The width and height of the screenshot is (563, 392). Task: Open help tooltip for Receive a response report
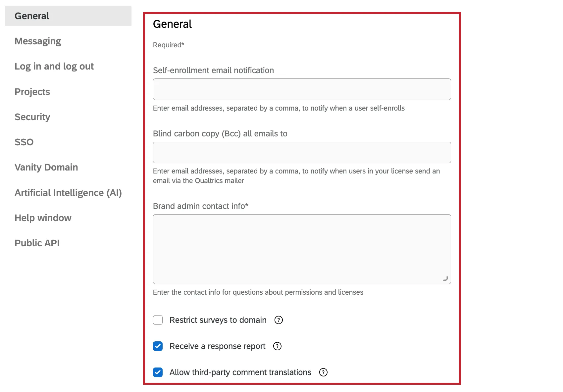coord(277,346)
